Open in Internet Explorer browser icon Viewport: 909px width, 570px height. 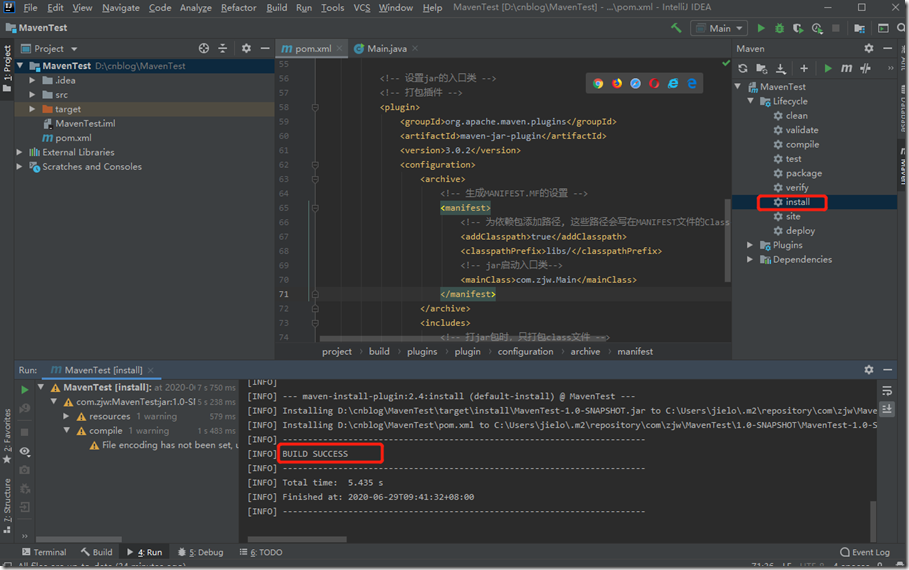(672, 83)
